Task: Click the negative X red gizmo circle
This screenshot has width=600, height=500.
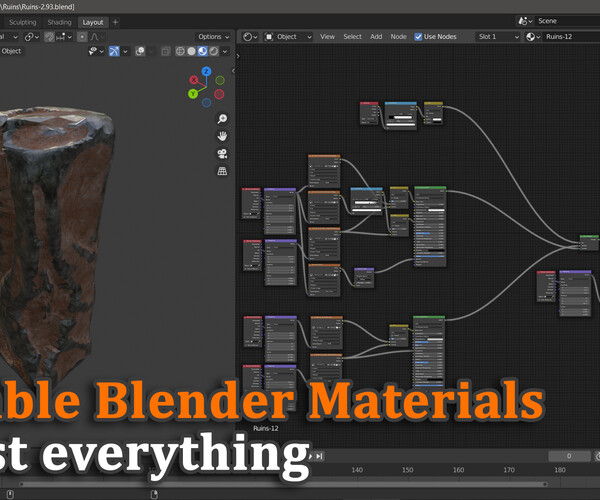Action: click(219, 94)
